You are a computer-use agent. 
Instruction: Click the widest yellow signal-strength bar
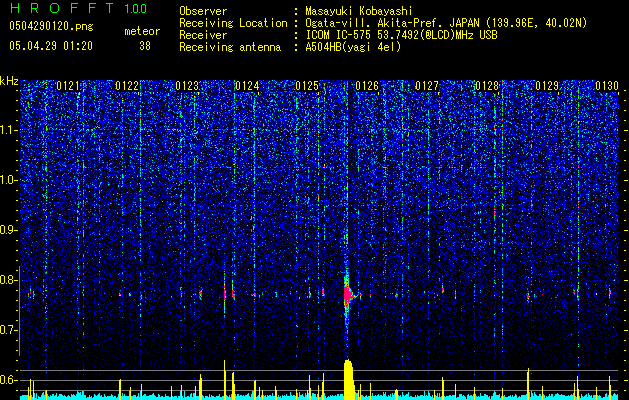point(349,379)
